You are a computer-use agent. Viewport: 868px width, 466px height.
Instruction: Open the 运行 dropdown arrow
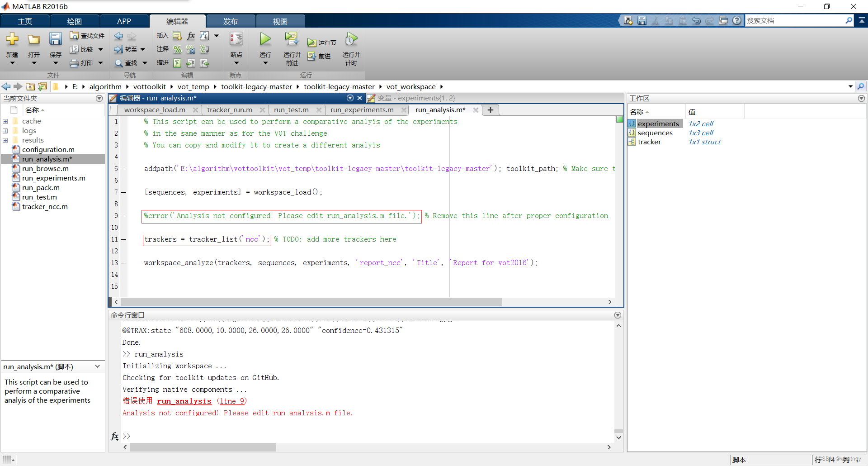click(x=265, y=63)
